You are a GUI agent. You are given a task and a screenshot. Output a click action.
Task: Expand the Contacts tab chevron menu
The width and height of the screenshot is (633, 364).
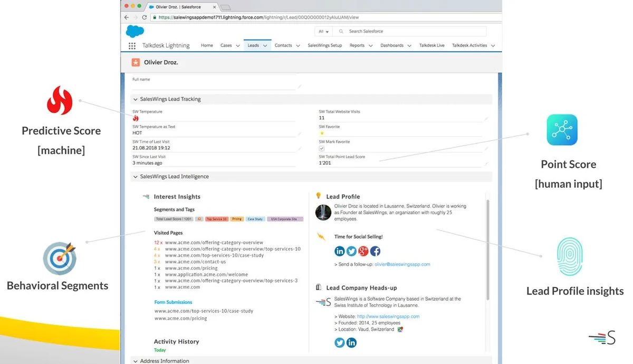click(298, 46)
